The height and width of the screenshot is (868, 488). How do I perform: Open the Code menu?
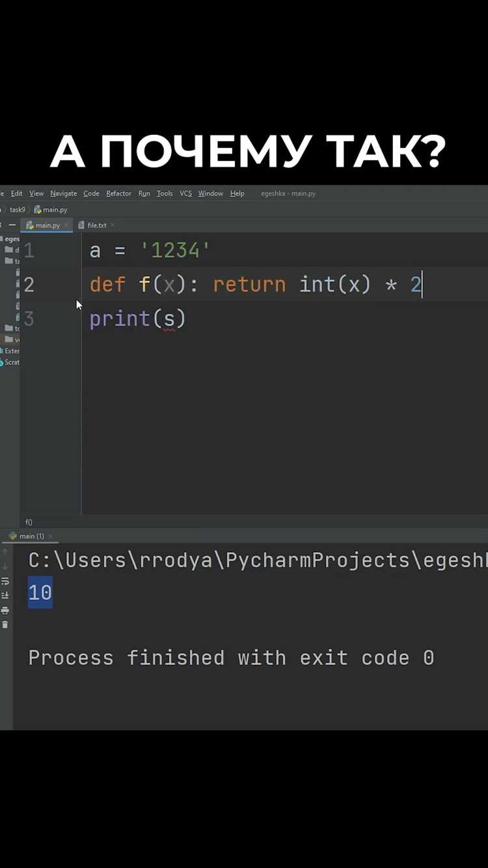click(91, 193)
